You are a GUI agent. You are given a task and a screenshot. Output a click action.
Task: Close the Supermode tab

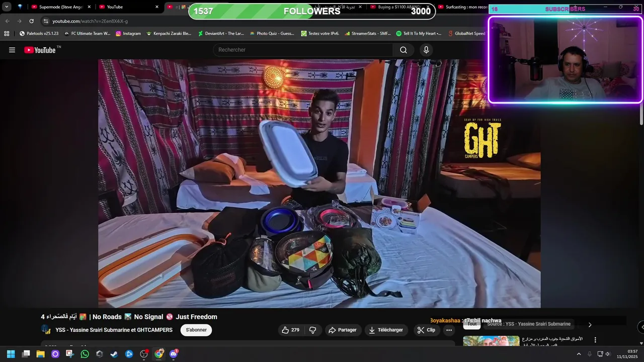89,7
